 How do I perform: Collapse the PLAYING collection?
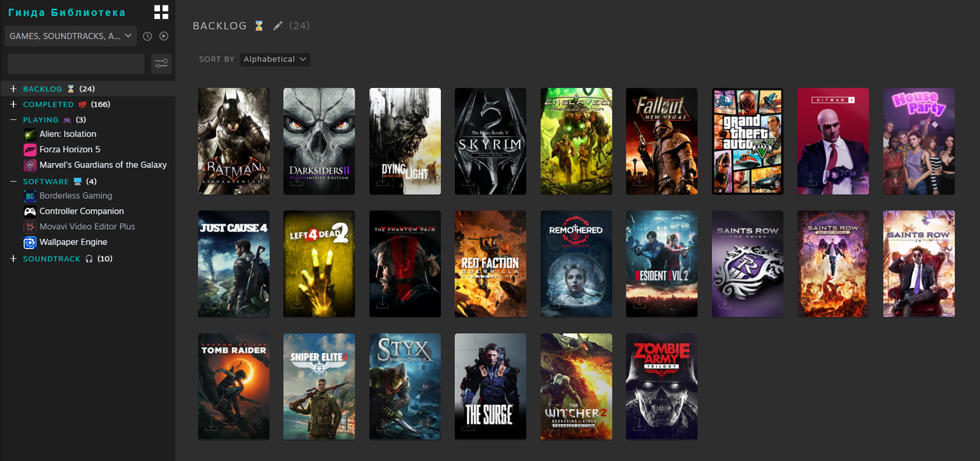(13, 120)
